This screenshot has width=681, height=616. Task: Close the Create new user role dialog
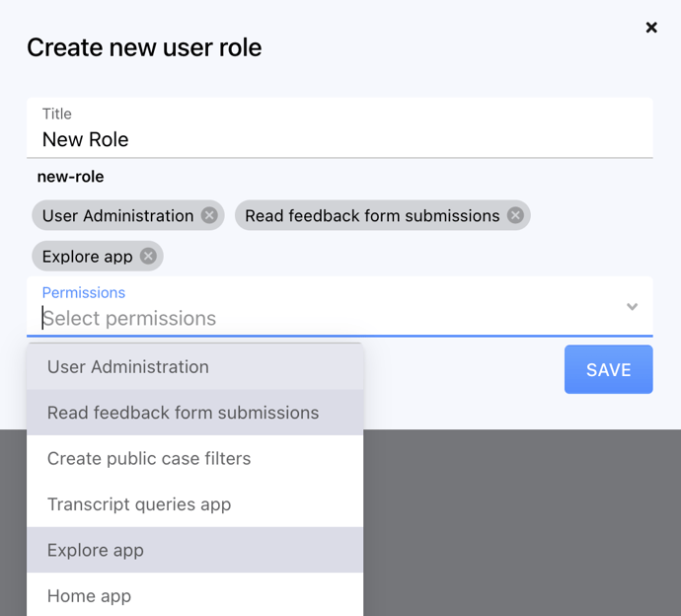(x=651, y=28)
